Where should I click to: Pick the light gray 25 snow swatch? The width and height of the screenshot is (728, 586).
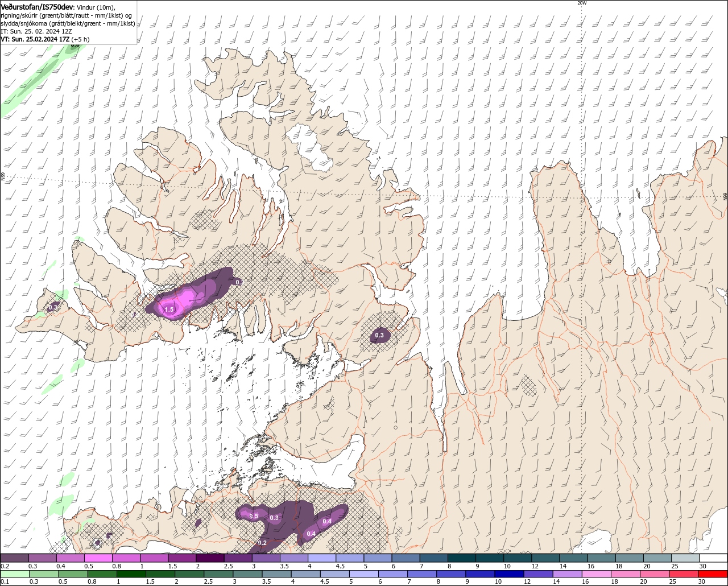686,558
